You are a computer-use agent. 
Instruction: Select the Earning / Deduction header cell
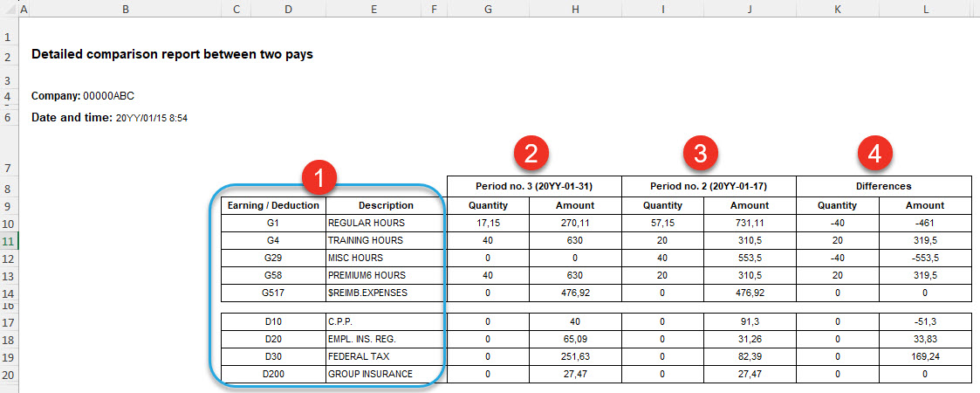tap(273, 205)
